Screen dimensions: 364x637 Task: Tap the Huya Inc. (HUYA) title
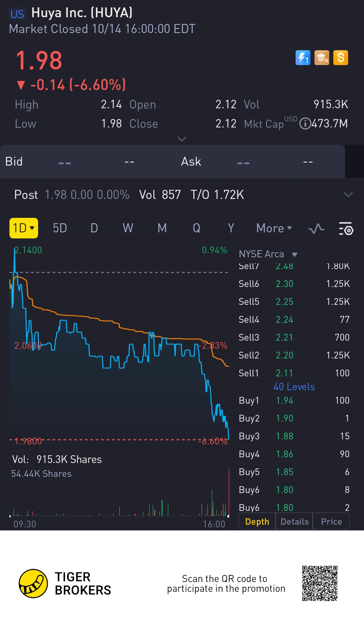point(82,13)
